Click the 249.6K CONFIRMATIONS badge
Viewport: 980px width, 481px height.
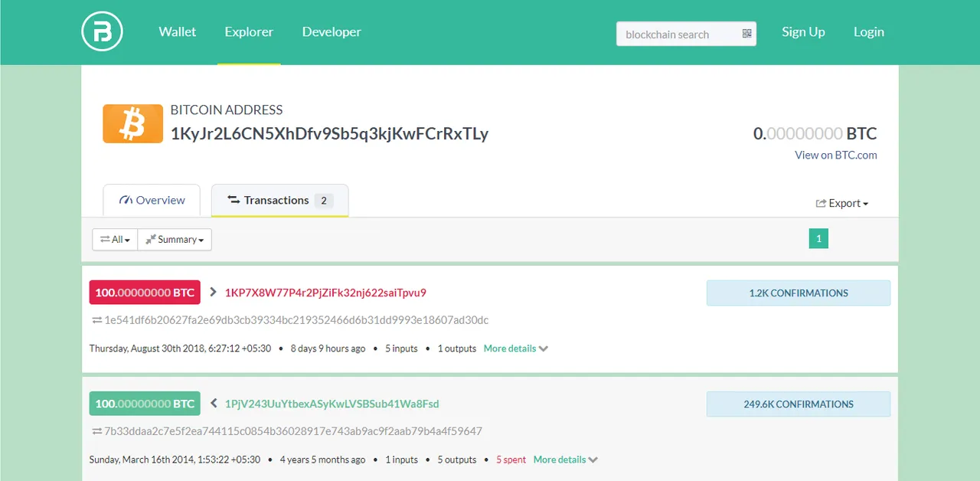[799, 404]
